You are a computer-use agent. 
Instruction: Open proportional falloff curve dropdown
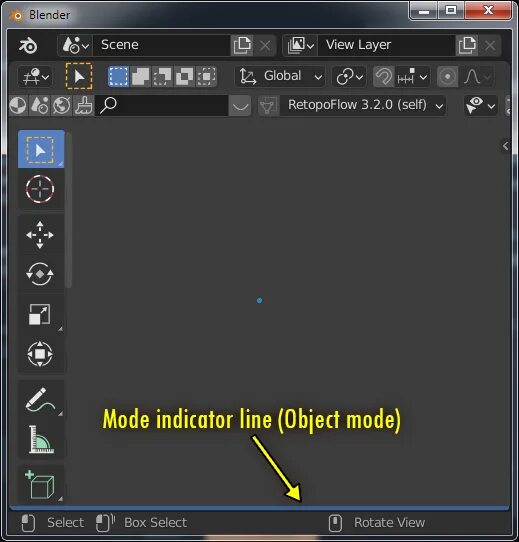[476, 76]
